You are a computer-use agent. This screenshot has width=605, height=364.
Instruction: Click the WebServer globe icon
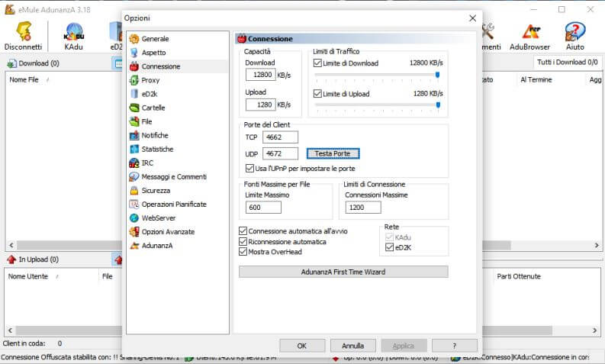click(134, 218)
